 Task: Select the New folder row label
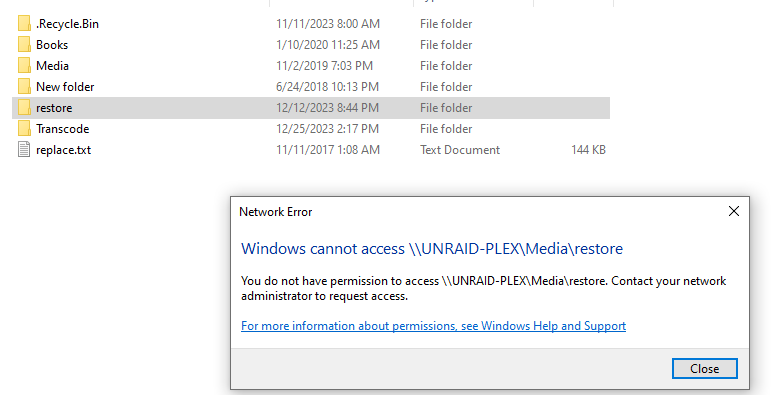[65, 87]
